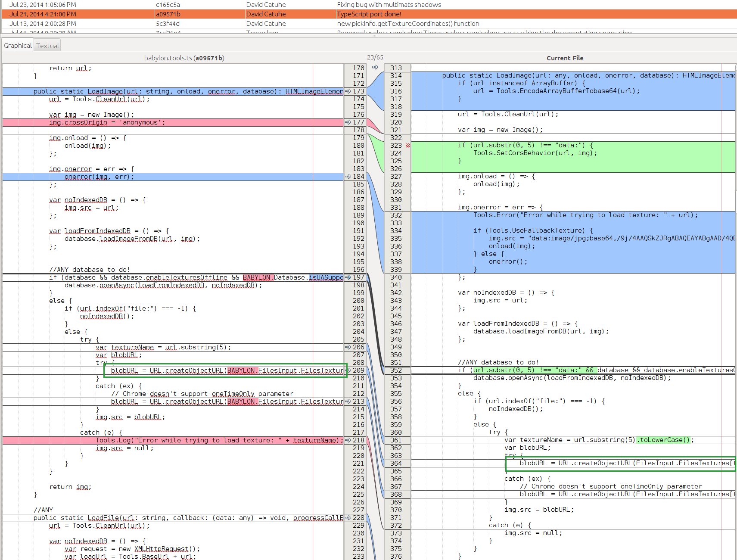Click 'database.loadImageFromDB(url, img);' in Current File

point(541,331)
